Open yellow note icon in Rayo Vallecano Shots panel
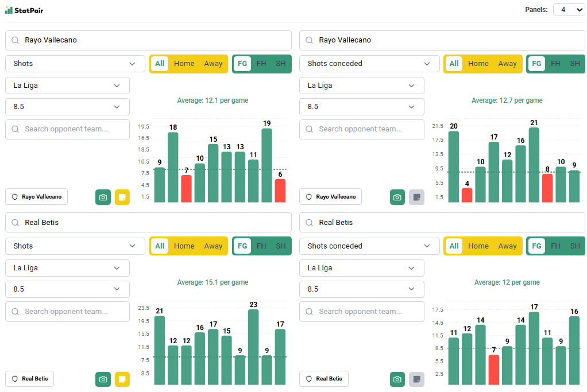The height and width of the screenshot is (392, 587). pyautogui.click(x=122, y=197)
